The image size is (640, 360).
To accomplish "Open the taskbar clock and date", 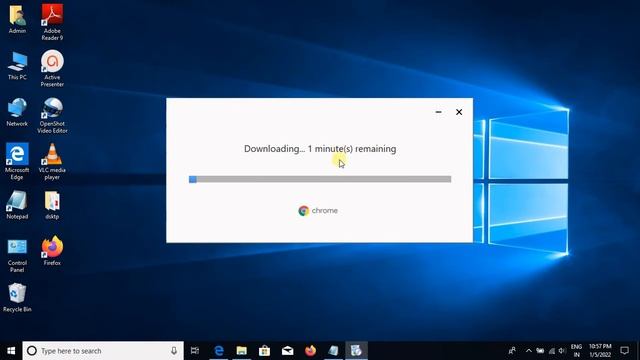I will point(600,351).
